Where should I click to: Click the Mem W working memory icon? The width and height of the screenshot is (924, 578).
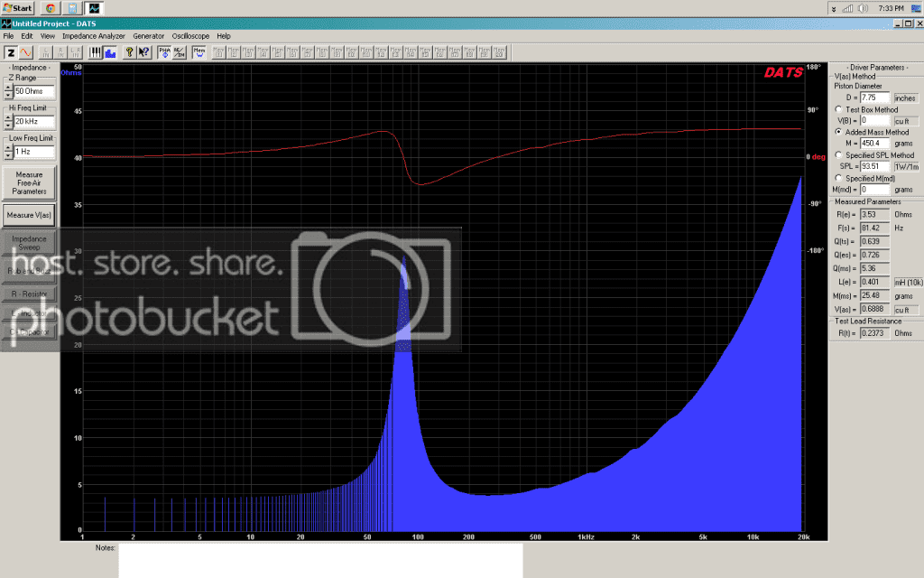[x=199, y=52]
